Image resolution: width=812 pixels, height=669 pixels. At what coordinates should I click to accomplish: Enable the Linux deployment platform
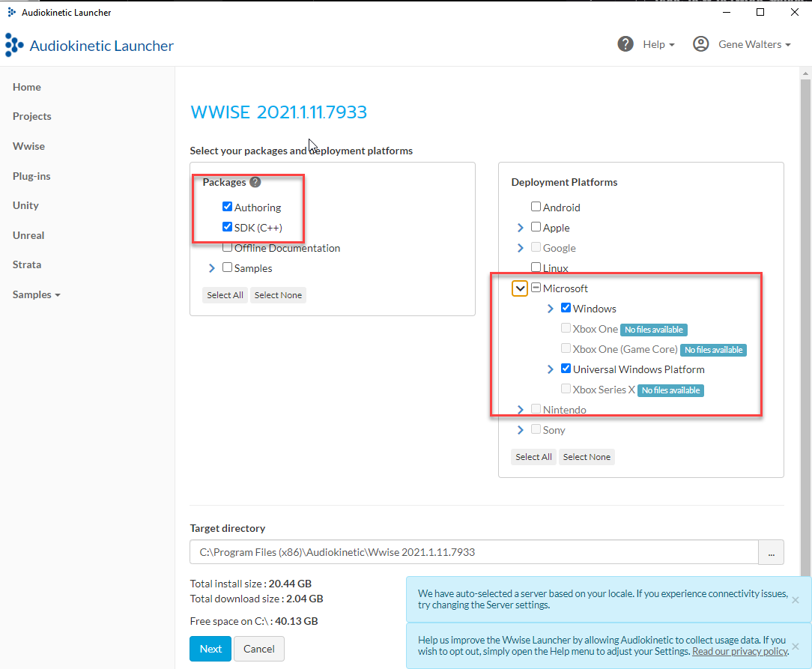pyautogui.click(x=536, y=267)
